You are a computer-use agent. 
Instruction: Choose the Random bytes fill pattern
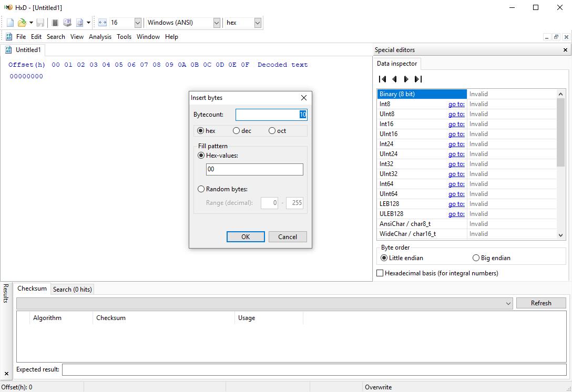[201, 189]
